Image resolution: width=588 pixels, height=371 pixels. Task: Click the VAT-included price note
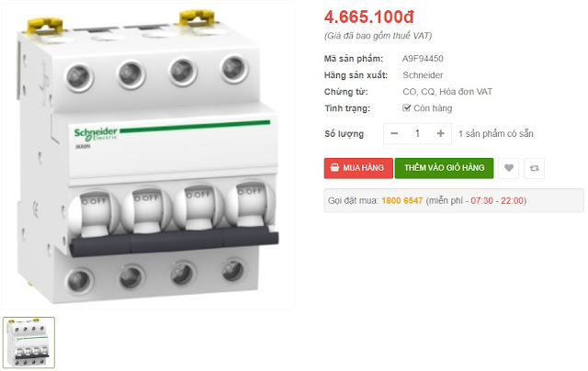click(x=378, y=36)
